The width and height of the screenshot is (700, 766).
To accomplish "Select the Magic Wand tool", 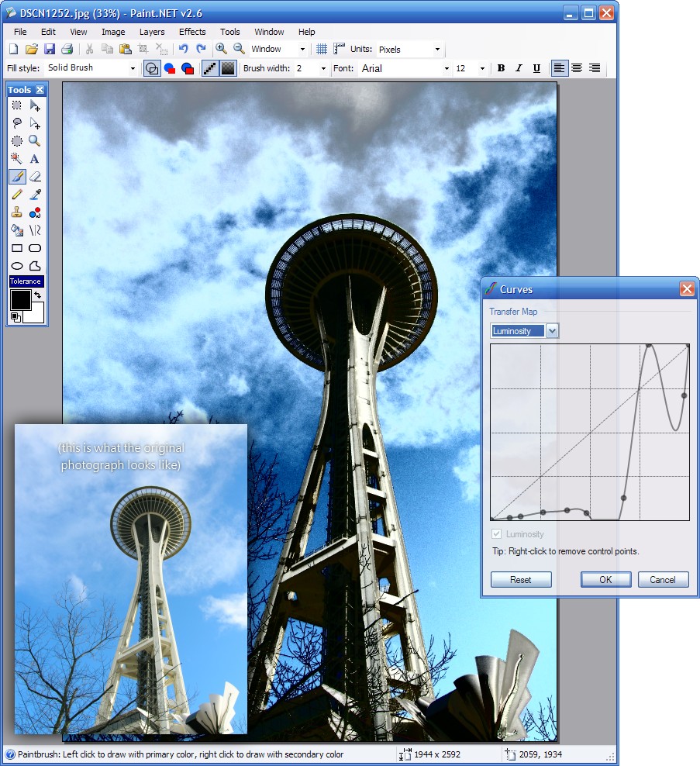I will tap(16, 158).
